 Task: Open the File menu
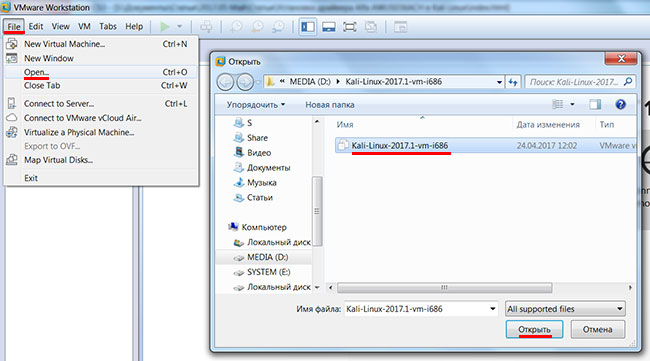tap(14, 27)
